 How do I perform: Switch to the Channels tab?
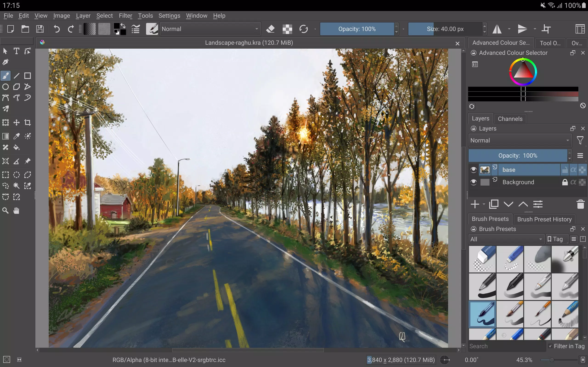[x=510, y=118]
